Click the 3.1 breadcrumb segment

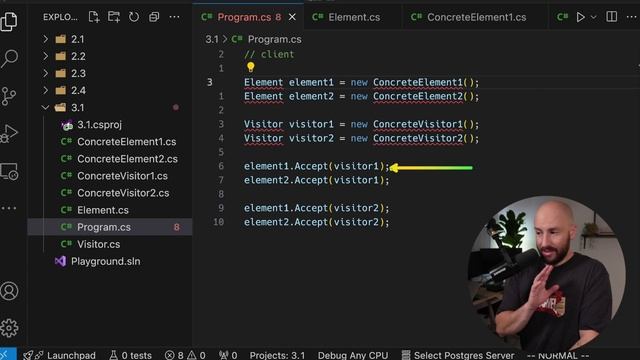[212, 39]
